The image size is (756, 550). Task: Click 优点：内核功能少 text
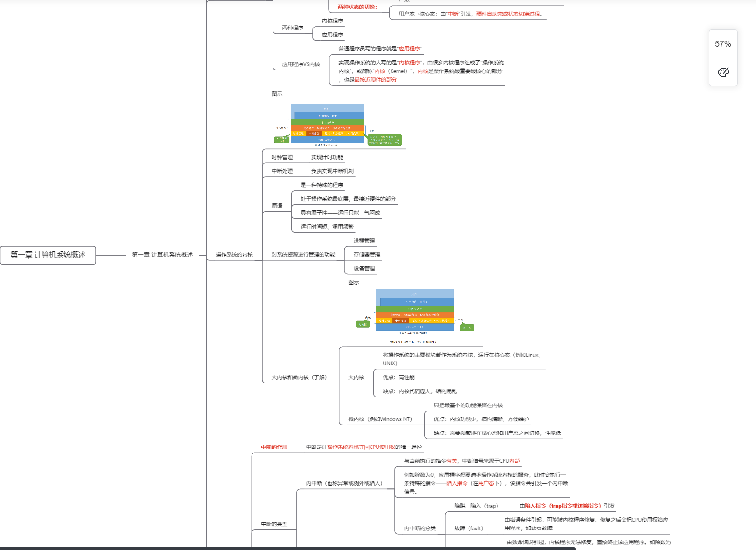(x=481, y=419)
